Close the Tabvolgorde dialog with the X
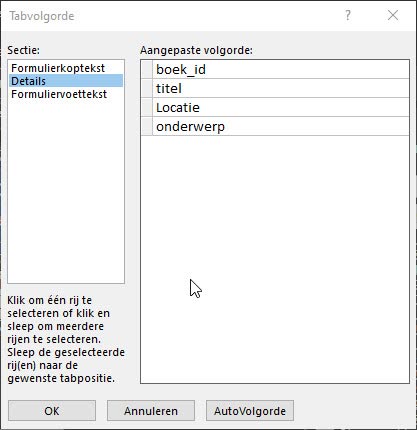417x430 pixels. coord(393,15)
